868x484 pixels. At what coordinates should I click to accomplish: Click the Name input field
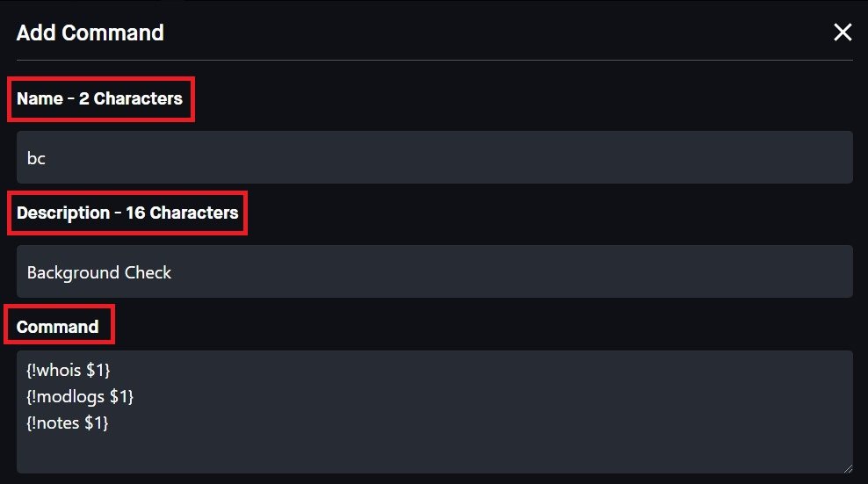(x=434, y=158)
